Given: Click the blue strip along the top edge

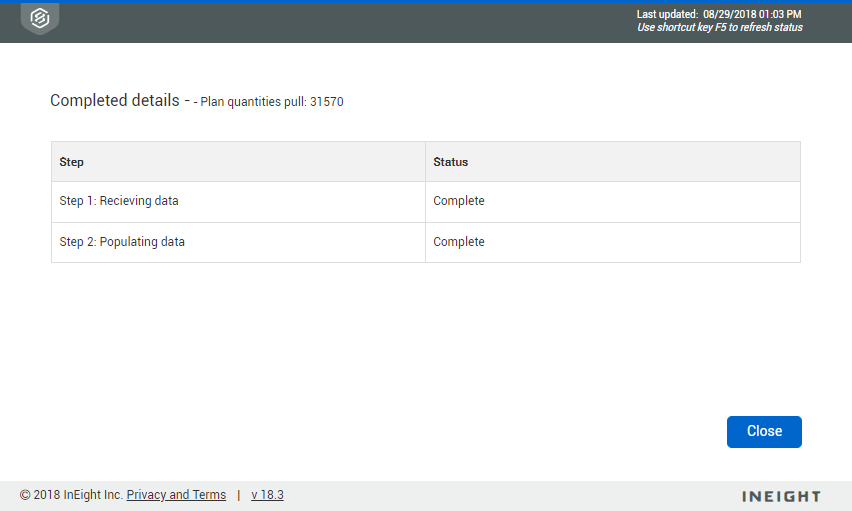Looking at the screenshot, I should point(426,2).
